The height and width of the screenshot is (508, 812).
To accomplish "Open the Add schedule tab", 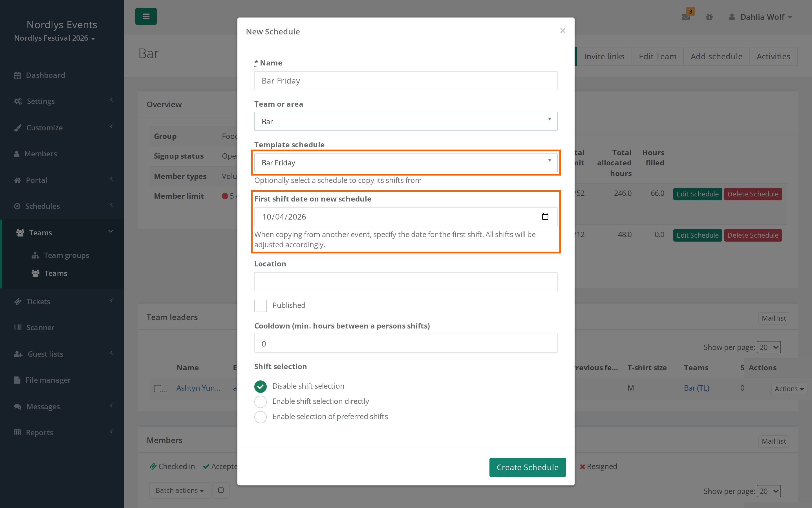I will (x=716, y=56).
